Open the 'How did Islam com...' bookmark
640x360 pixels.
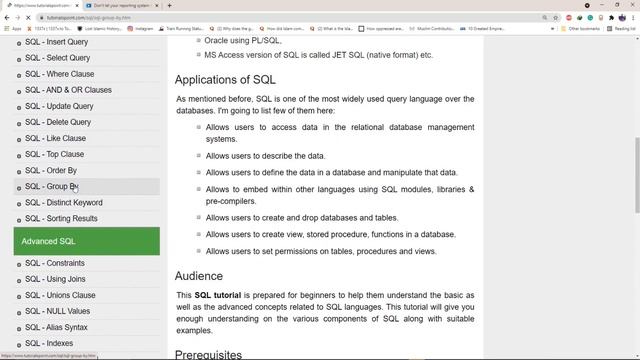[282, 29]
